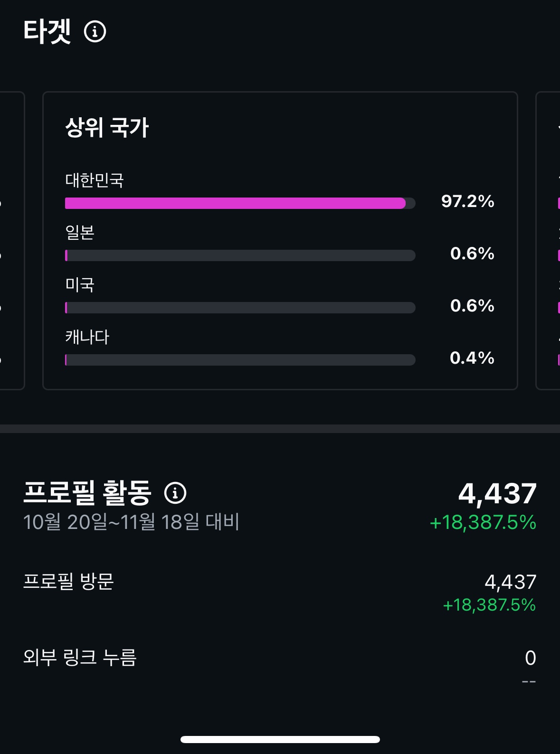Screen dimensions: 560x754
Task: Click the 미국 percentage bar
Action: pos(240,308)
